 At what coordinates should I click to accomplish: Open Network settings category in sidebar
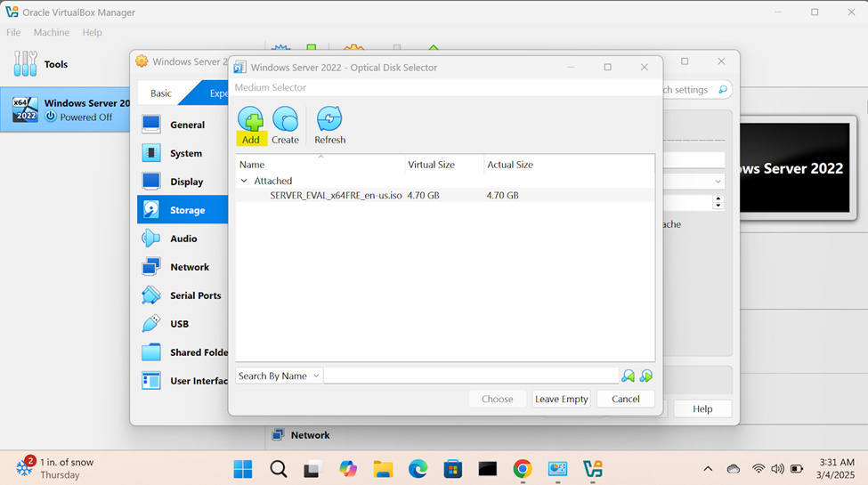(x=183, y=267)
